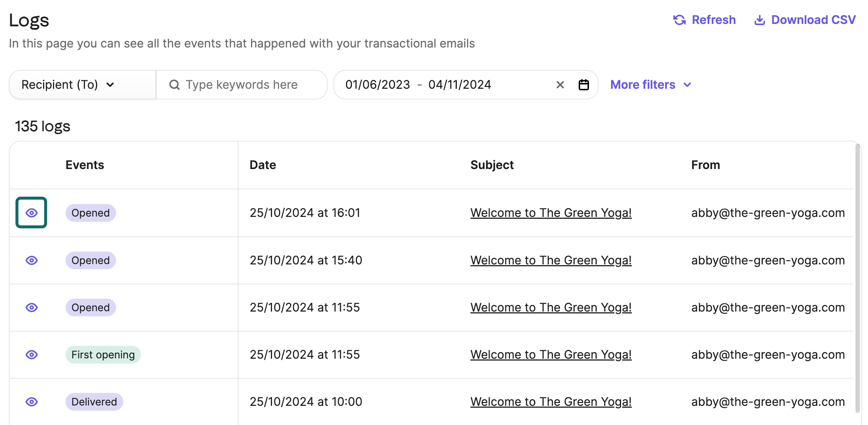Screen dimensions: 868x425
Task: Click the X to clear the date range
Action: pos(560,84)
